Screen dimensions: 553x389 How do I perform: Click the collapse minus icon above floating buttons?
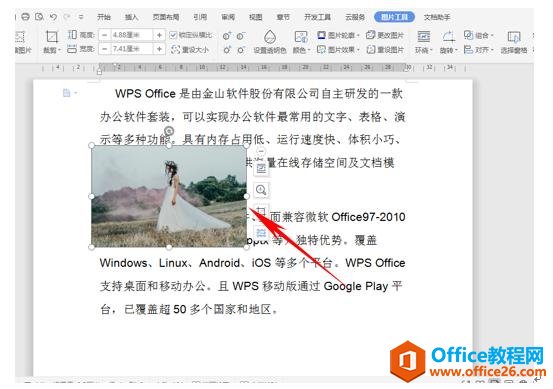click(261, 151)
